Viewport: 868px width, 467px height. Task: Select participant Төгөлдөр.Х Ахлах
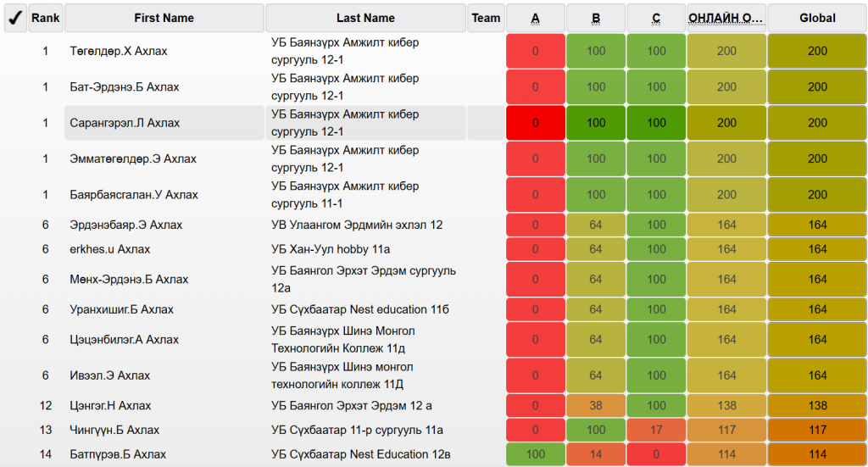tap(119, 51)
